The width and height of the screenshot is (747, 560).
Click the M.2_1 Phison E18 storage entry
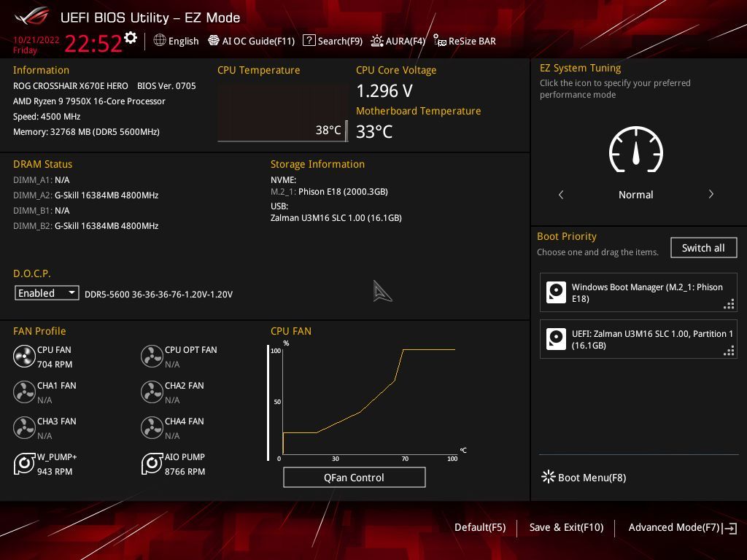click(329, 192)
